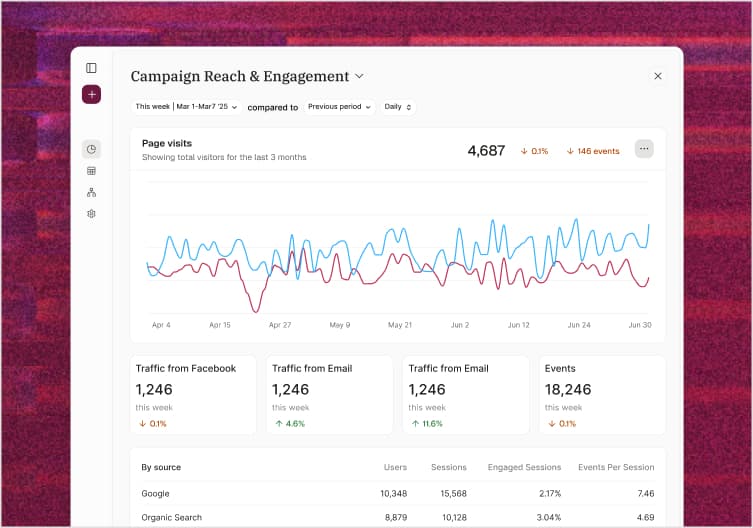This screenshot has width=753, height=528.
Task: Sort by Events Per Session column header
Action: (616, 467)
